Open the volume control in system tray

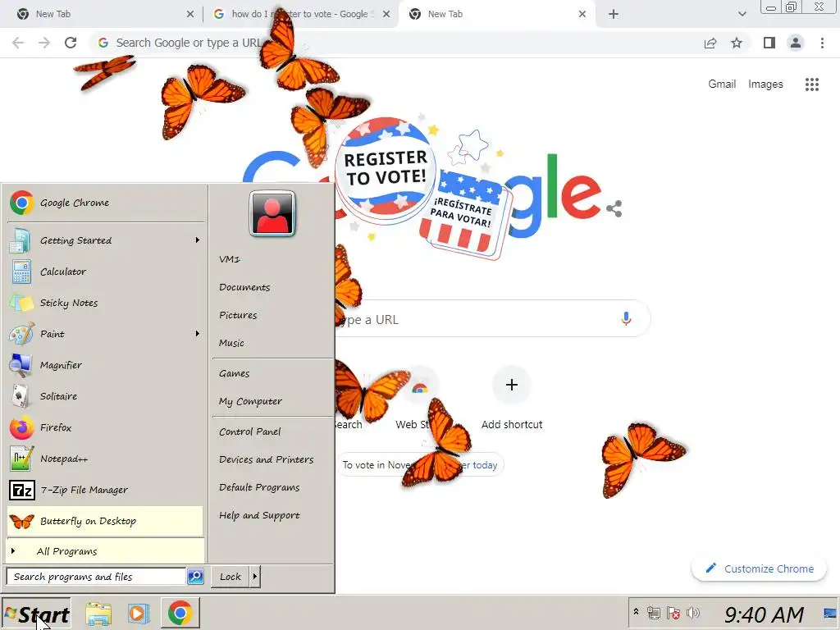point(692,613)
